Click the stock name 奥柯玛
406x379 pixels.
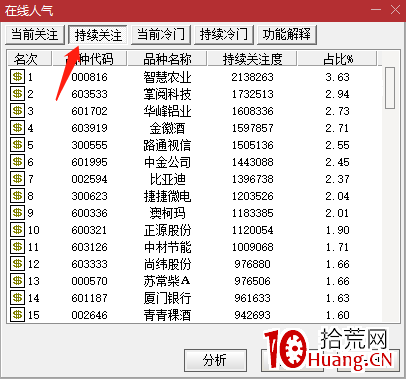[x=167, y=213]
